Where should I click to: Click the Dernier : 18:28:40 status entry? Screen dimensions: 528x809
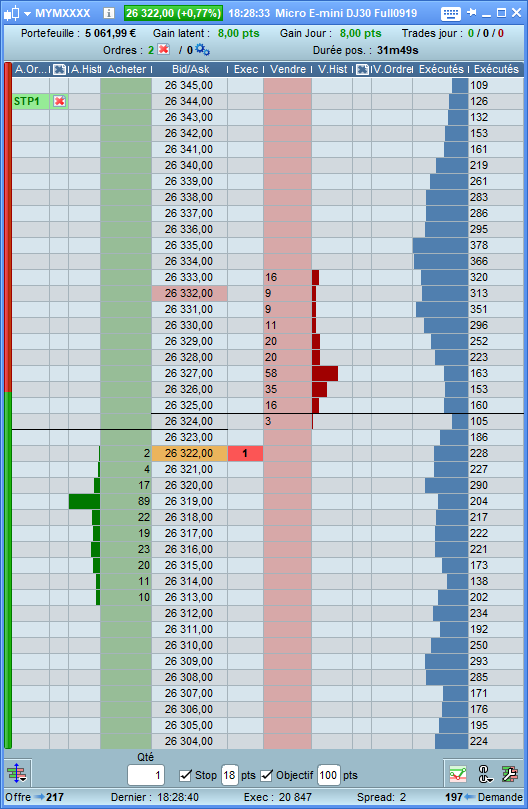pos(154,797)
